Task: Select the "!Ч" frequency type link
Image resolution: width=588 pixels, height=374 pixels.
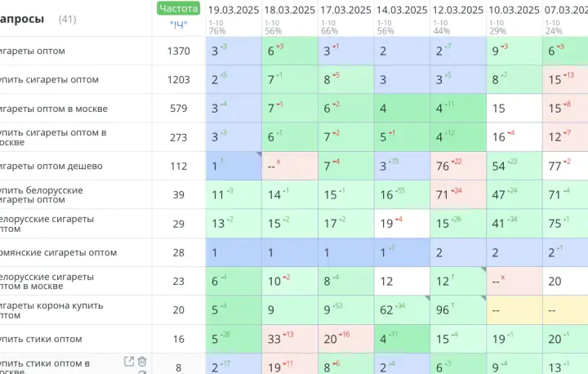Action: pyautogui.click(x=179, y=24)
